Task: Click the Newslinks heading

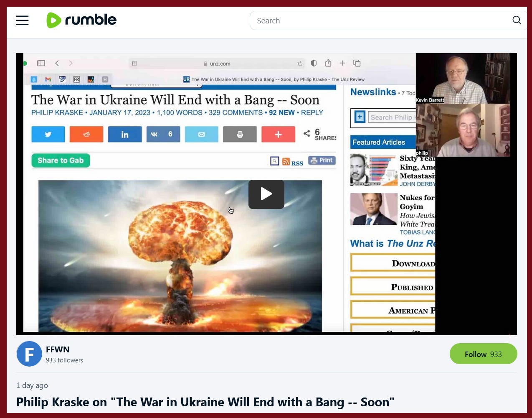Action: coord(373,92)
